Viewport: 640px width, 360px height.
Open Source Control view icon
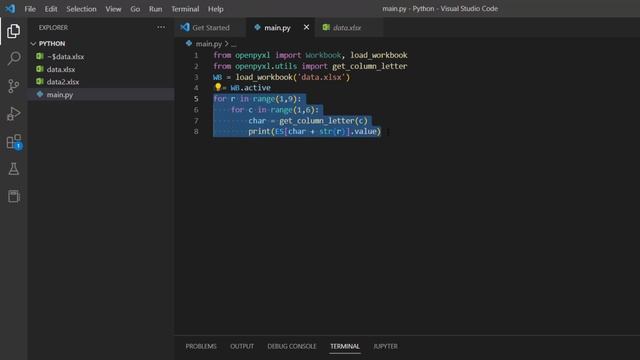click(13, 86)
